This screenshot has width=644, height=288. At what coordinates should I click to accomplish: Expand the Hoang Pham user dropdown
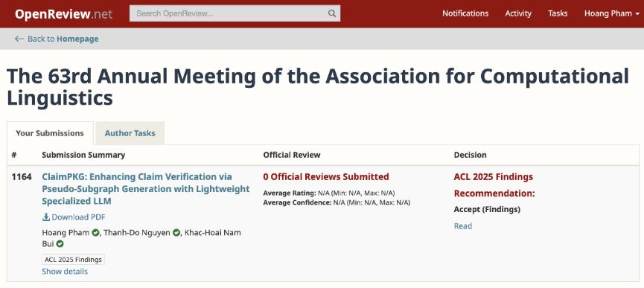(611, 13)
